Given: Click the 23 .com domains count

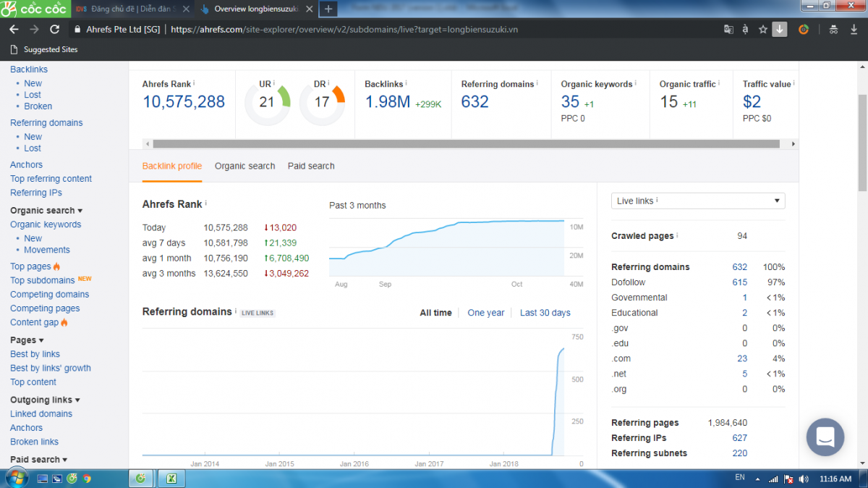Looking at the screenshot, I should (742, 358).
